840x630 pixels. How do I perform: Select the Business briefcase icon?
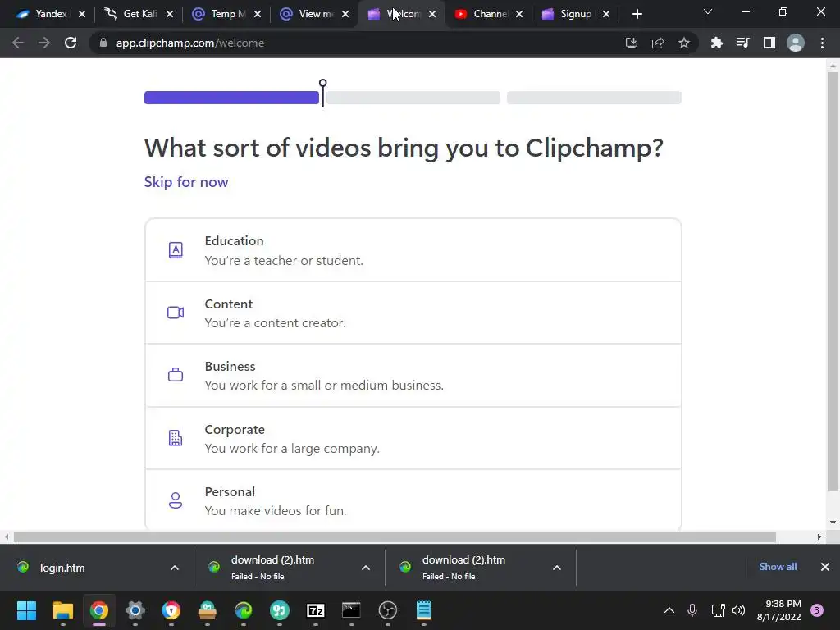[176, 374]
